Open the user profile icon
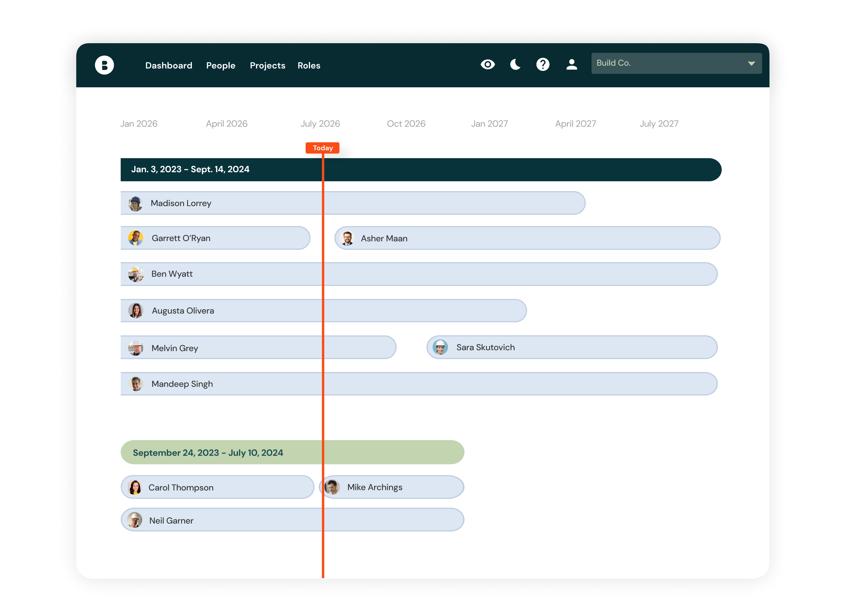 [x=572, y=65]
